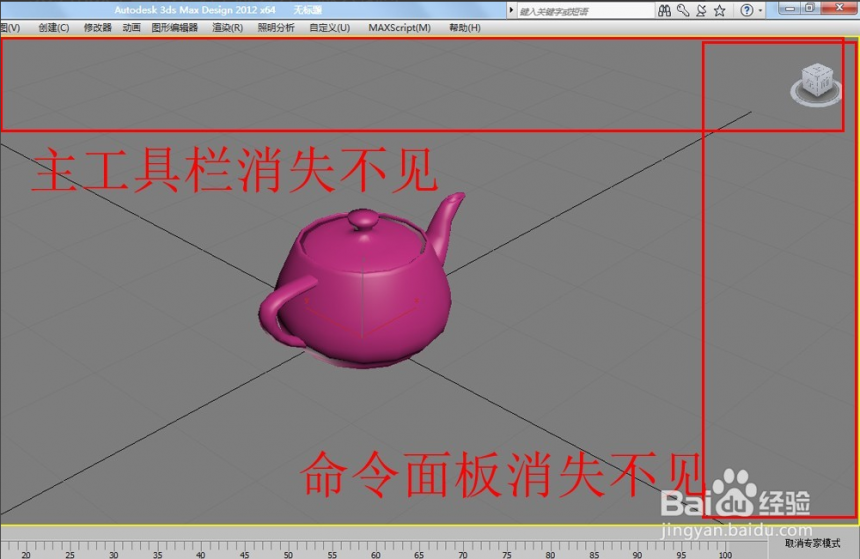Open the 照明分析 menu
860x559 pixels.
pyautogui.click(x=276, y=27)
